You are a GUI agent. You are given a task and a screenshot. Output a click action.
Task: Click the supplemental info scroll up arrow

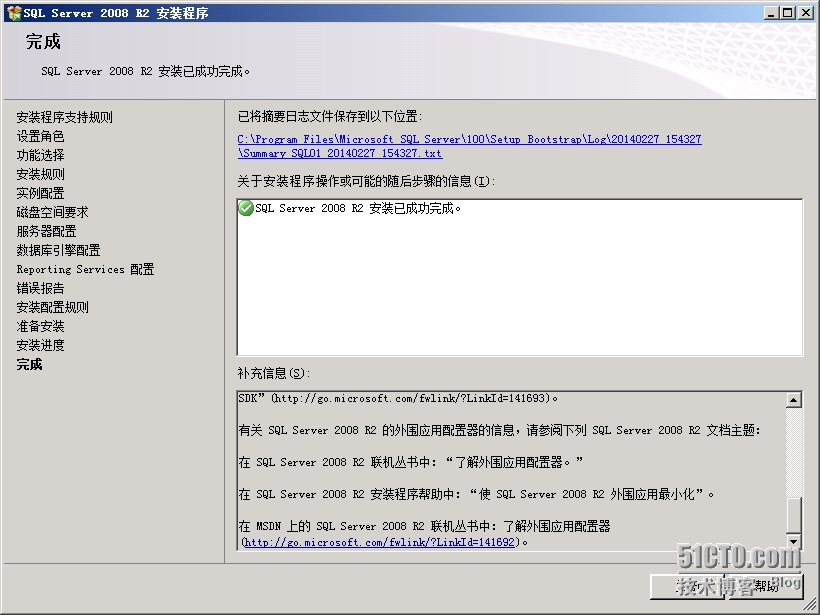[793, 401]
